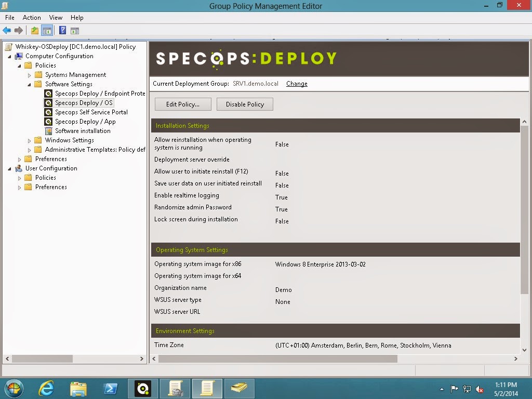The height and width of the screenshot is (399, 532).
Task: Click the Back arrow toolbar icon
Action: pyautogui.click(x=6, y=31)
